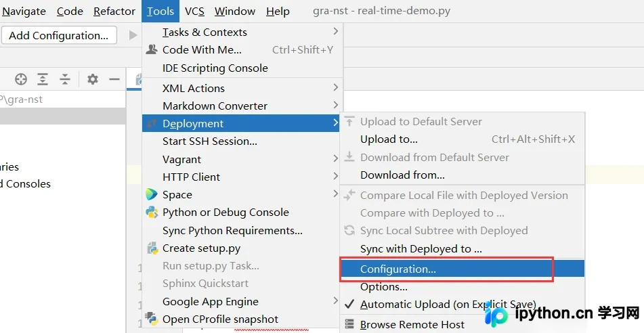Click Download from Default Server text
Screen dimensions: 644x333
coord(435,157)
